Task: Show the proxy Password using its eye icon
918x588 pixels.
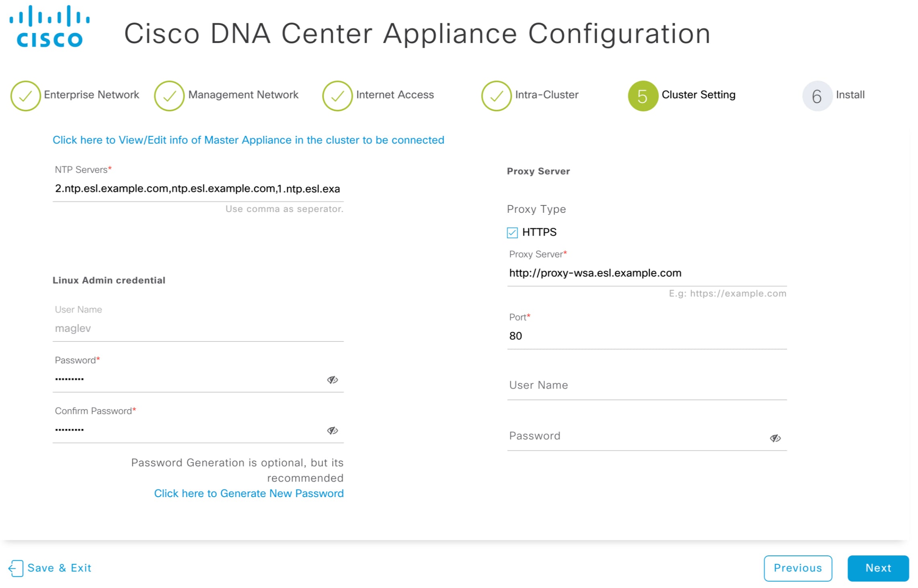Action: 775,438
